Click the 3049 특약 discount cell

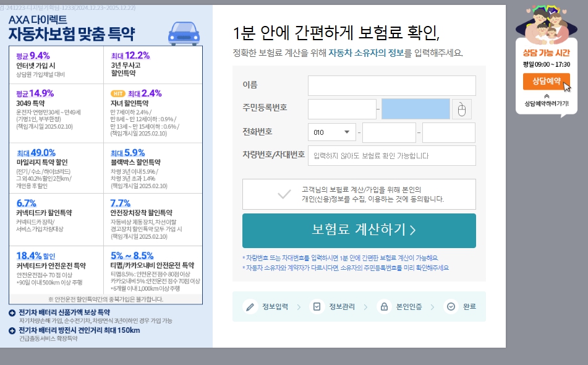point(56,113)
